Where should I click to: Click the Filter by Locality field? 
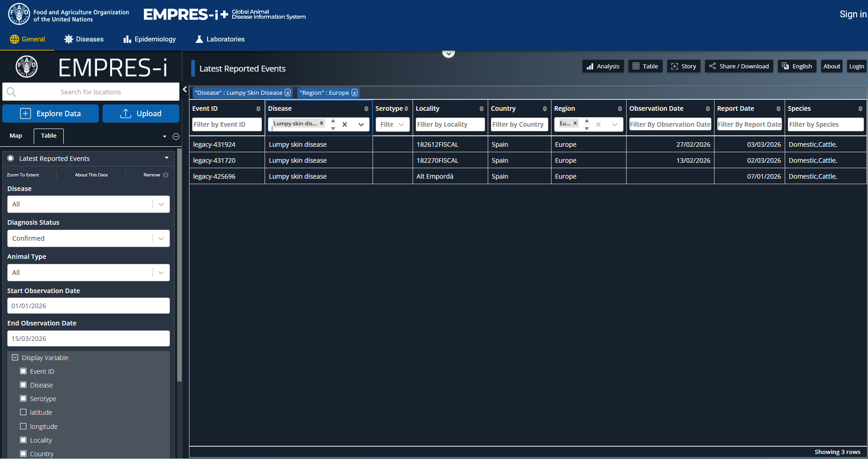coord(450,124)
